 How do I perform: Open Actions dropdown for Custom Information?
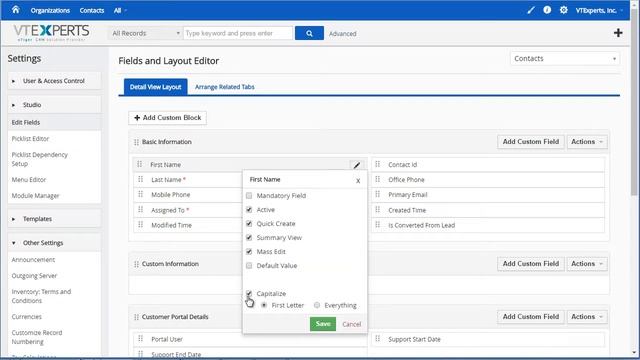(x=587, y=264)
